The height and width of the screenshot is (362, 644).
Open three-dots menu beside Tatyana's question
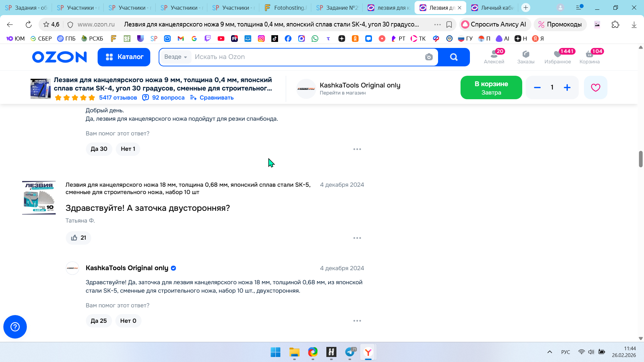click(357, 238)
